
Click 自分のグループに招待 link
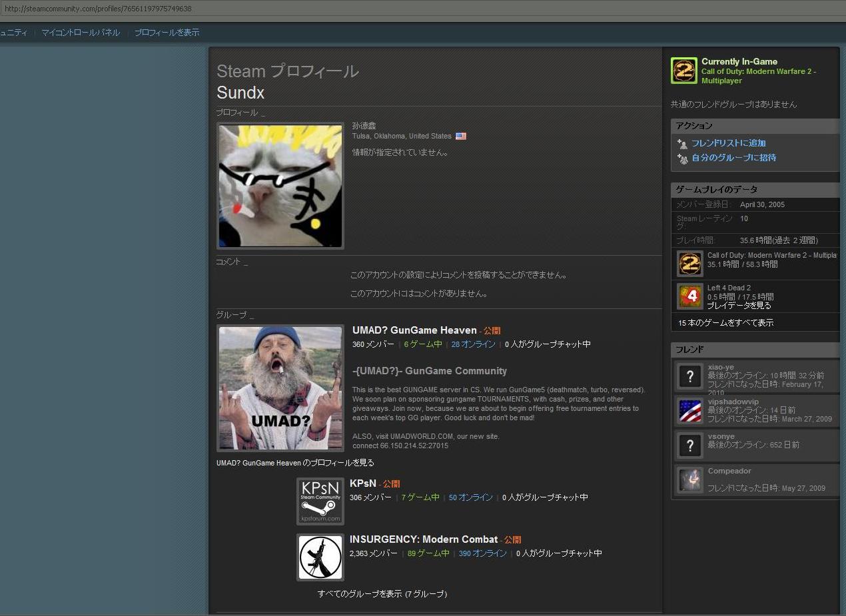(x=733, y=158)
